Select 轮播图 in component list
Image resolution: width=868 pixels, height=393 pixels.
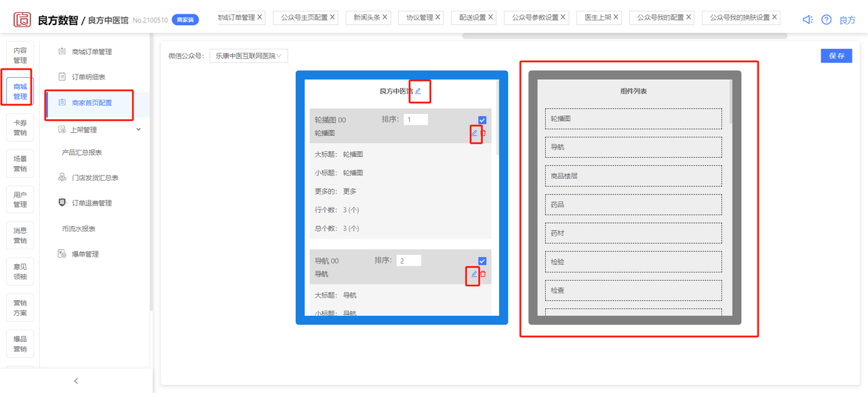[633, 119]
